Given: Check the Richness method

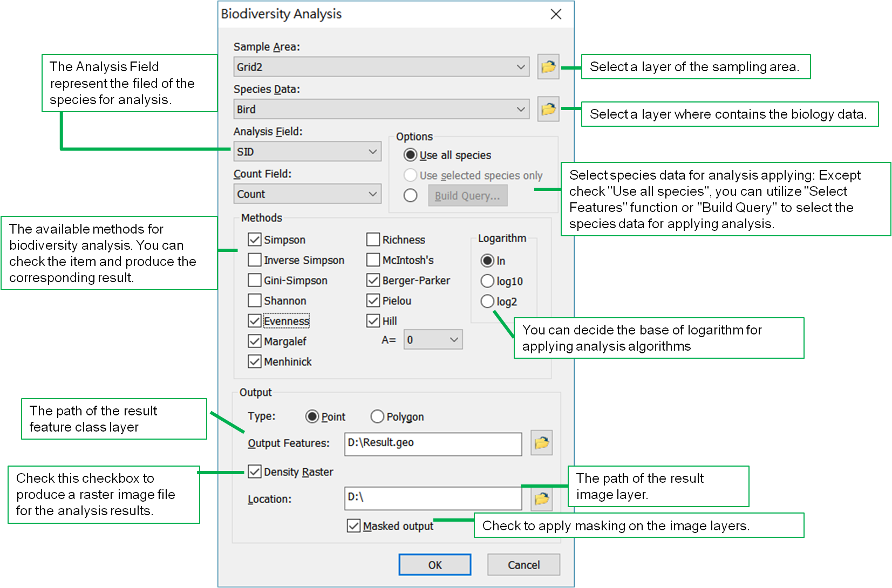Looking at the screenshot, I should (x=373, y=240).
